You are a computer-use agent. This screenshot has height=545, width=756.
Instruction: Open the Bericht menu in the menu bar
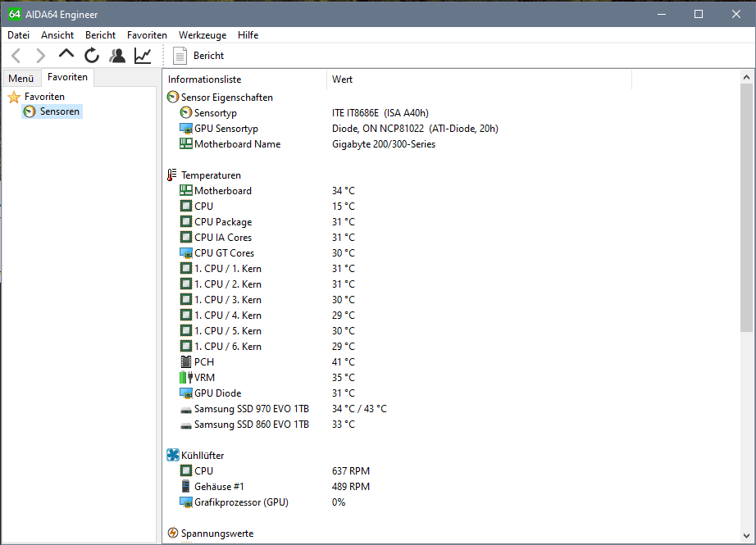point(100,35)
